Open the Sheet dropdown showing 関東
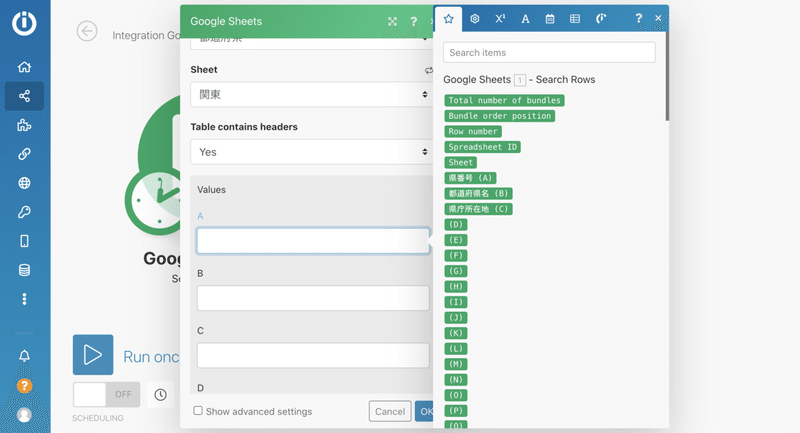Screen dimensions: 800x433 coord(310,95)
